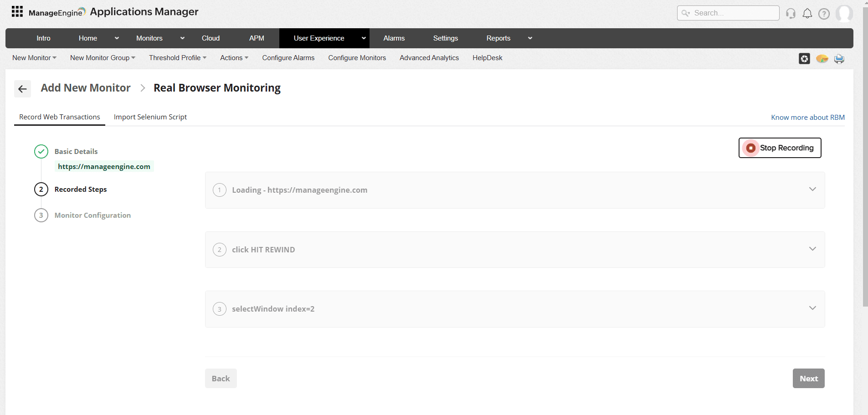Open the Cloud menu

click(211, 38)
